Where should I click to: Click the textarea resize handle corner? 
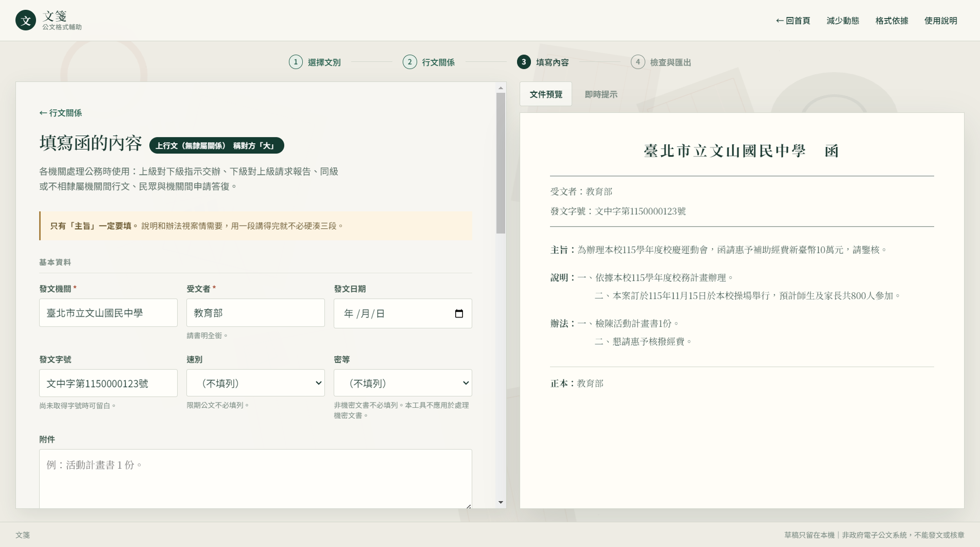(468, 506)
